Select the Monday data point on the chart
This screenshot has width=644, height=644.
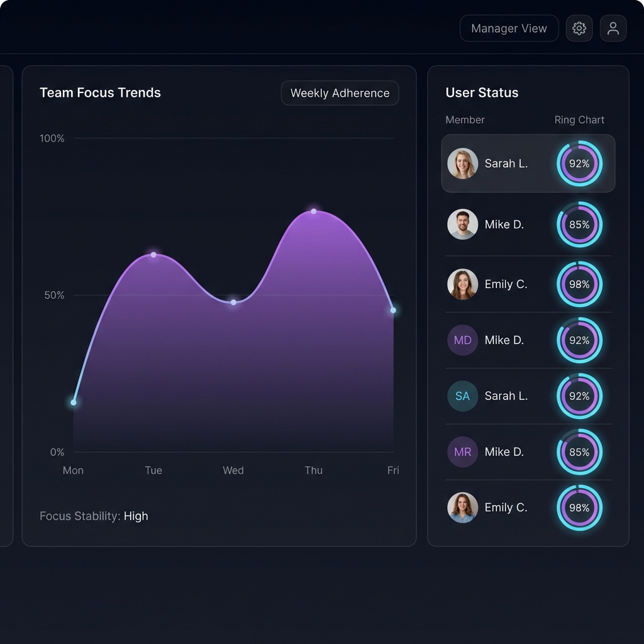[x=74, y=401]
